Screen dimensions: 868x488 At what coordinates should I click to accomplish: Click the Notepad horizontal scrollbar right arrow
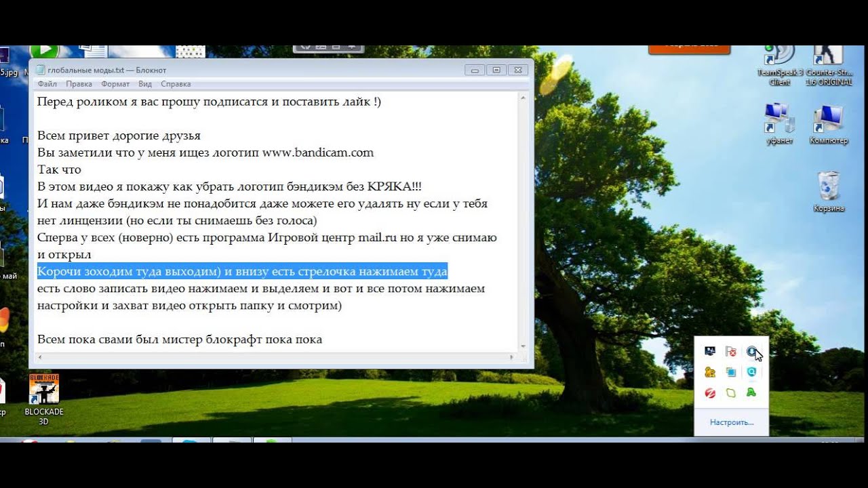click(x=512, y=357)
